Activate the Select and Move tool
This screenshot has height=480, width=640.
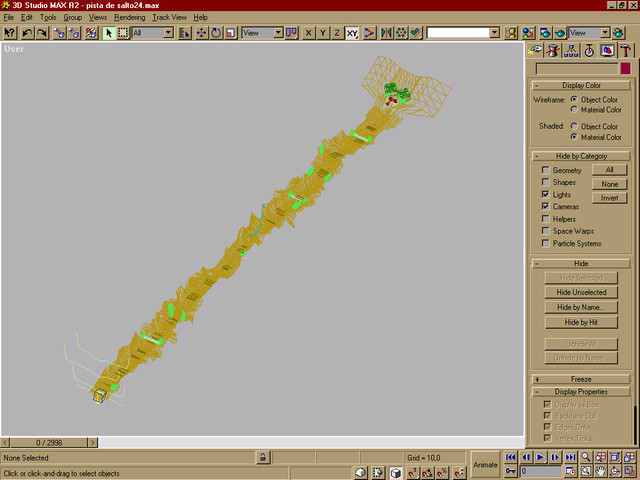click(x=202, y=33)
